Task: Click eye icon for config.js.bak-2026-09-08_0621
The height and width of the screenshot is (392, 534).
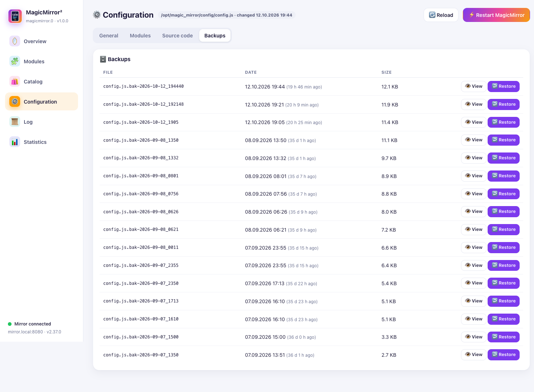Action: [x=468, y=229]
